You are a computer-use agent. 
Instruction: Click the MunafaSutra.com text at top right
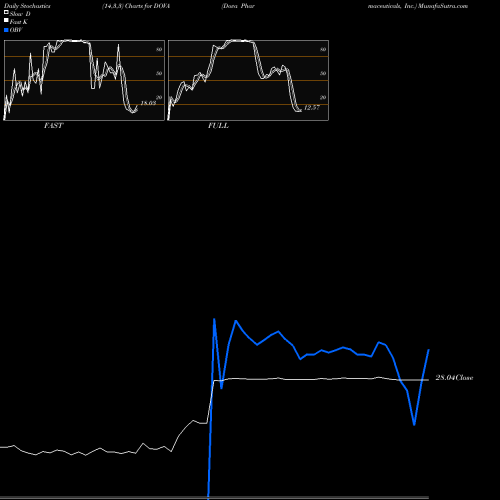point(443,6)
